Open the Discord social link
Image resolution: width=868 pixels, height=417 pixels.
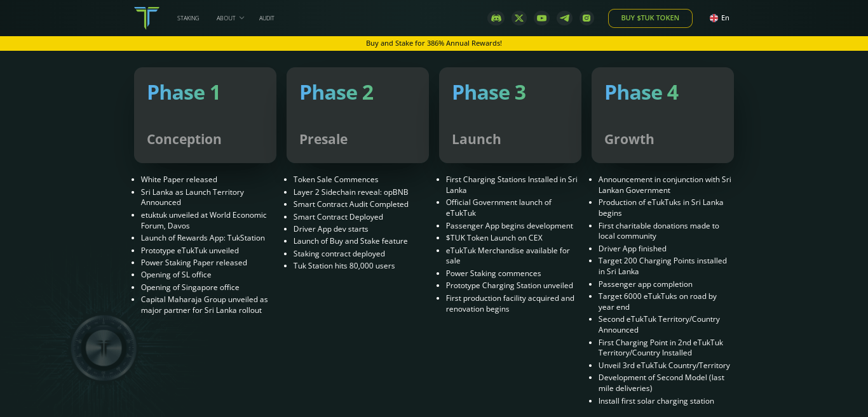pyautogui.click(x=496, y=18)
